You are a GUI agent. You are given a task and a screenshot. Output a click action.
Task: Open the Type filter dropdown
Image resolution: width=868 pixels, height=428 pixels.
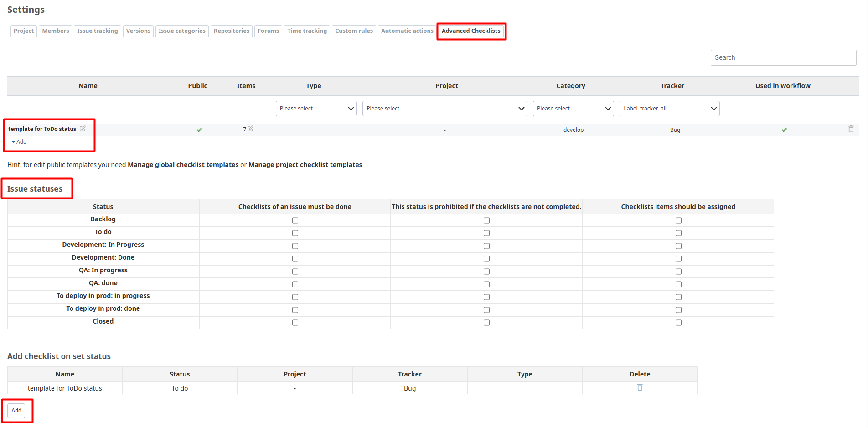316,109
